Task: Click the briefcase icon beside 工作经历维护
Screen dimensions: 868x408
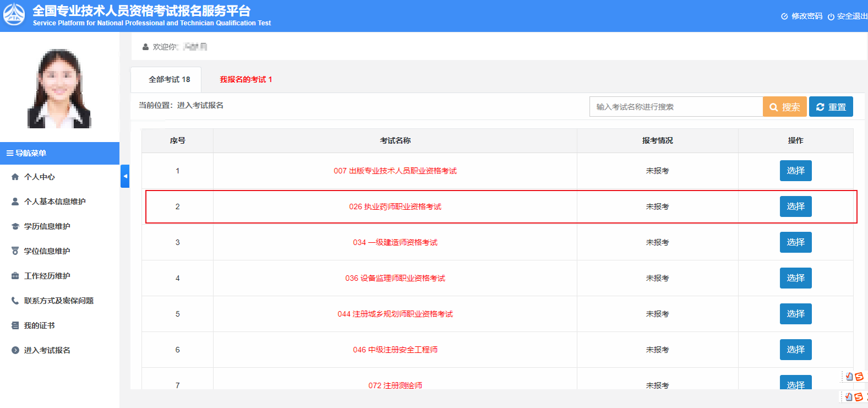Action: pos(15,276)
